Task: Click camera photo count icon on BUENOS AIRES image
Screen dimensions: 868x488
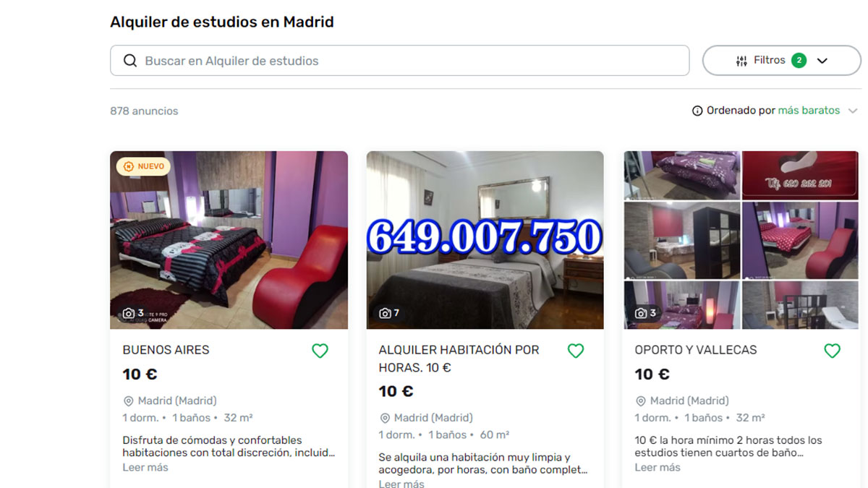Action: point(128,313)
